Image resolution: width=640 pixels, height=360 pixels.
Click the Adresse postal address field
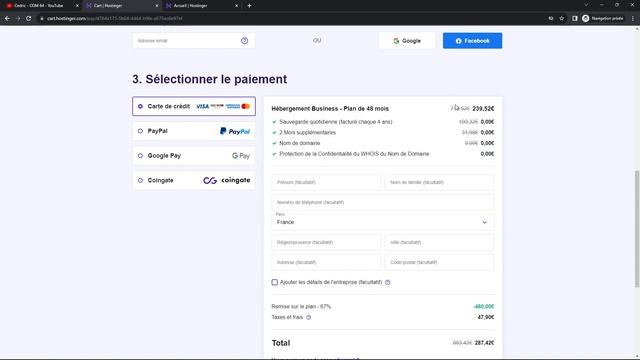coord(326,262)
